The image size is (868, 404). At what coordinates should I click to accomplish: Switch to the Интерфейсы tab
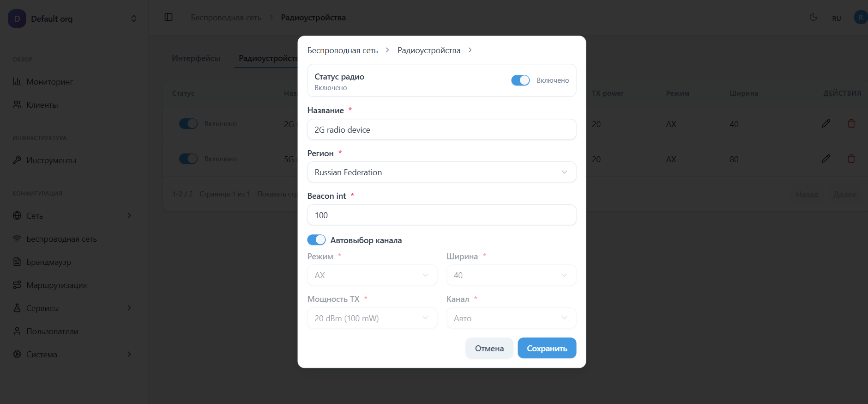[x=196, y=58]
